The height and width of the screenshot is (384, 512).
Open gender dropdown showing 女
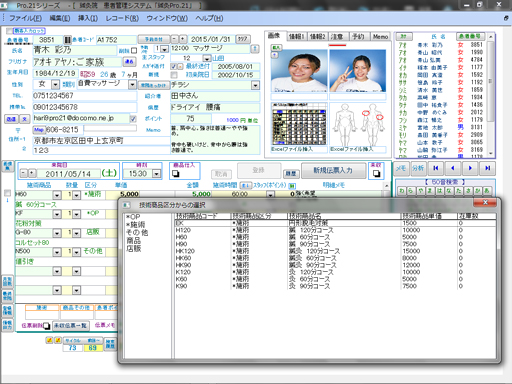pos(55,85)
